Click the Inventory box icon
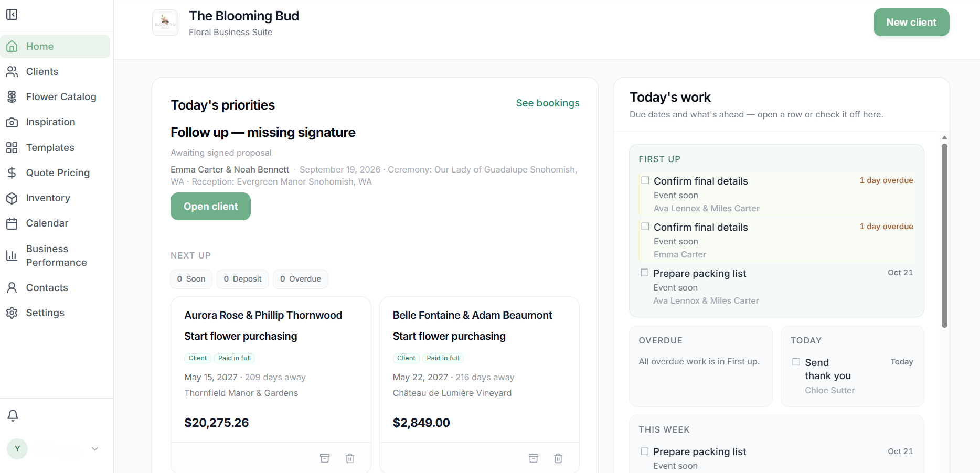Screen dimensions: 980x473 point(12,198)
